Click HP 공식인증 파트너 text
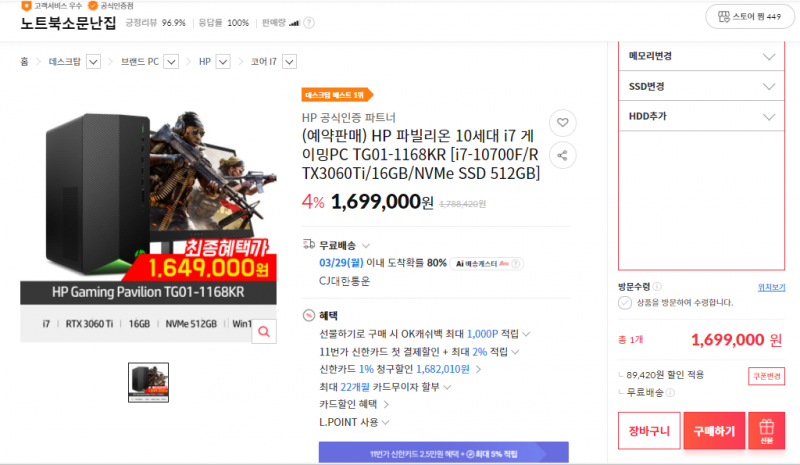Screen dimensions: 800x465 348,118
